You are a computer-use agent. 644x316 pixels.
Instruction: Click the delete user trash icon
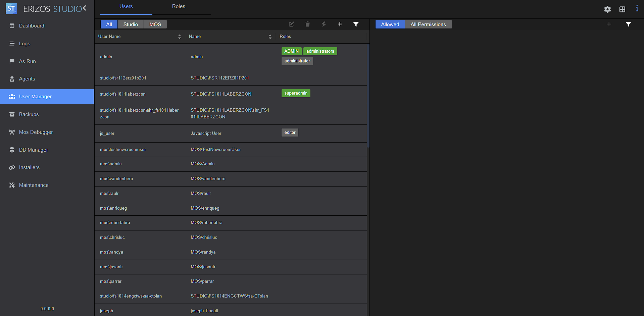tap(307, 24)
